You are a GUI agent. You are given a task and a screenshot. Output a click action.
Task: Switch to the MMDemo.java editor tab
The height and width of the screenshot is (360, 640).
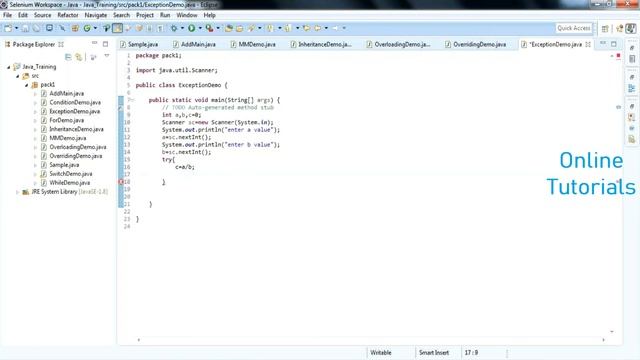pos(253,44)
